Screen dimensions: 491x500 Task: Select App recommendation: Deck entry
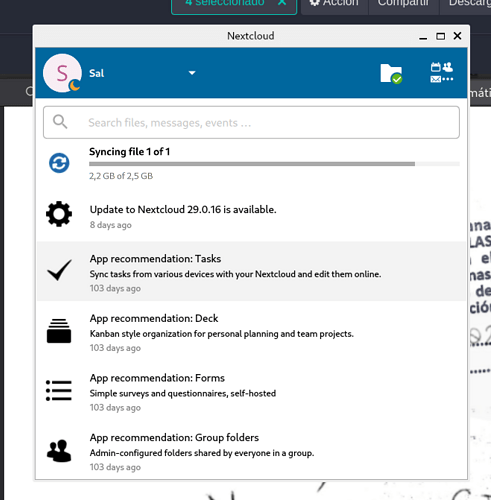point(251,331)
